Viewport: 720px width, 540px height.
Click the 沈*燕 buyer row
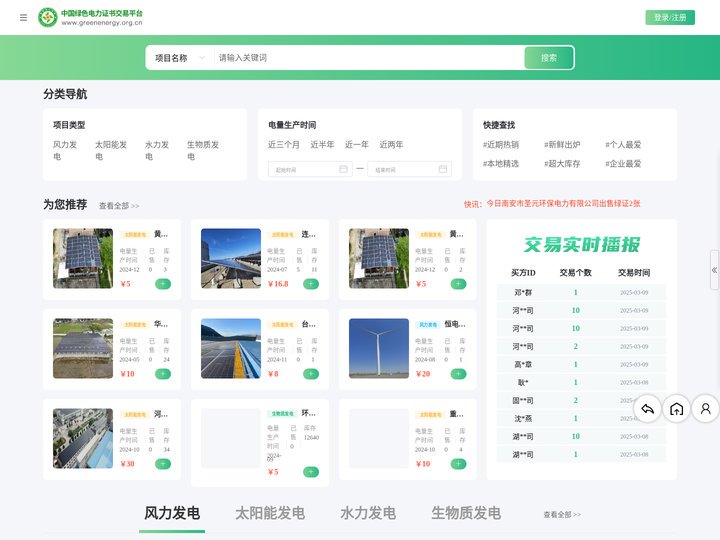tap(581, 418)
